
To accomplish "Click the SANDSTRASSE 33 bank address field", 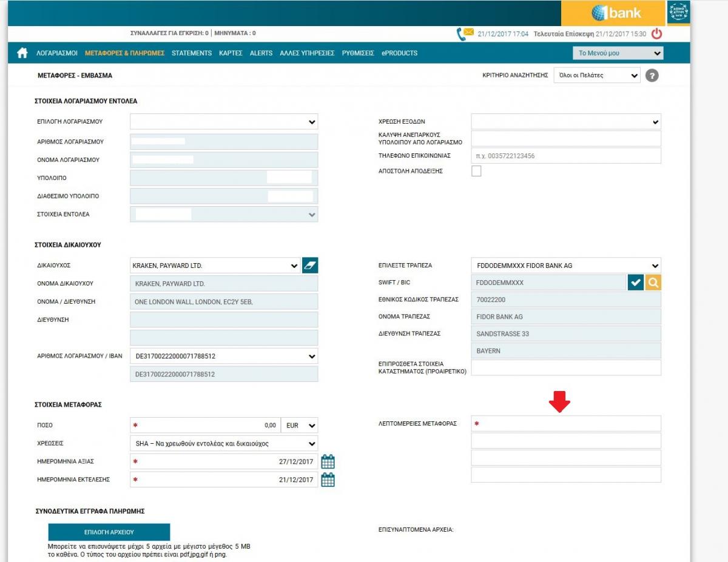I will point(566,333).
